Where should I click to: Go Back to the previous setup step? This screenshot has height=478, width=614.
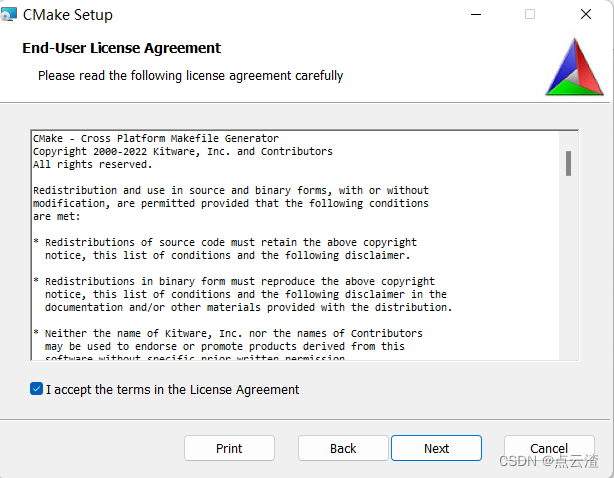pos(343,448)
